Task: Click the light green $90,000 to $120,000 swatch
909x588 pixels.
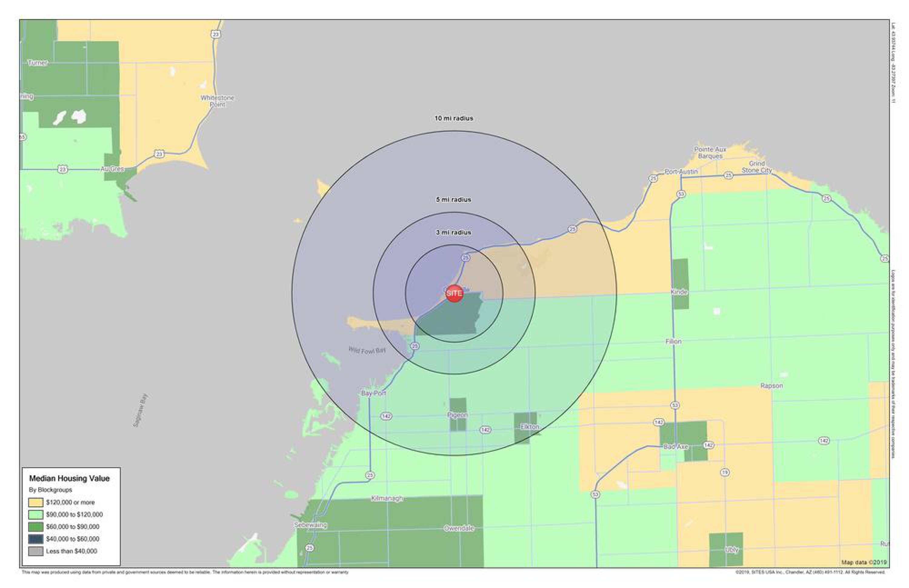Action: point(35,515)
